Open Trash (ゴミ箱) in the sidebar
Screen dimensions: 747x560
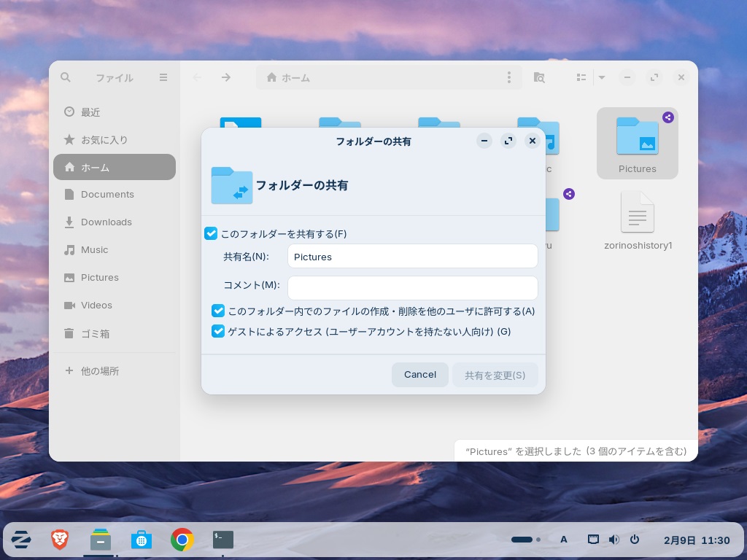point(95,333)
